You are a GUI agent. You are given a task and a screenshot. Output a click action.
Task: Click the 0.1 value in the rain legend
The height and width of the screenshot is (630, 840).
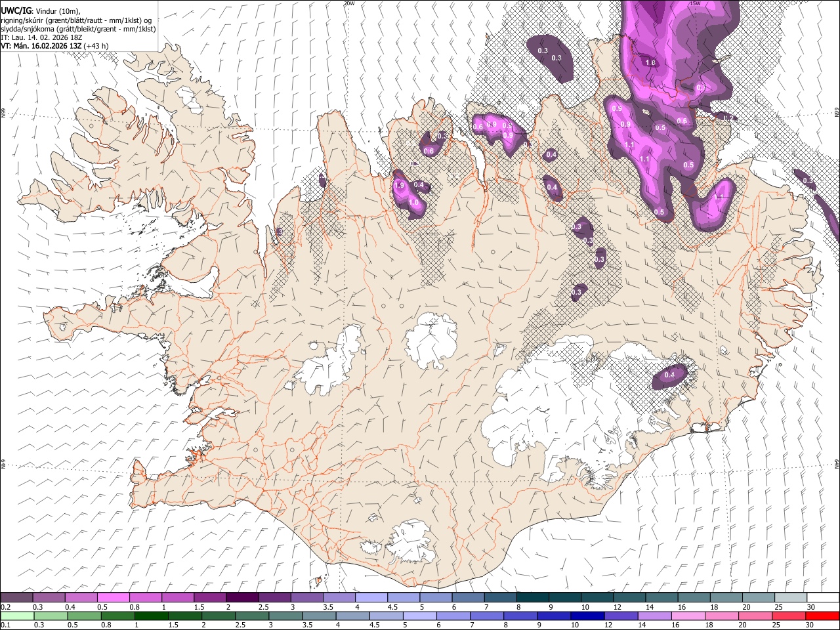coord(5,625)
